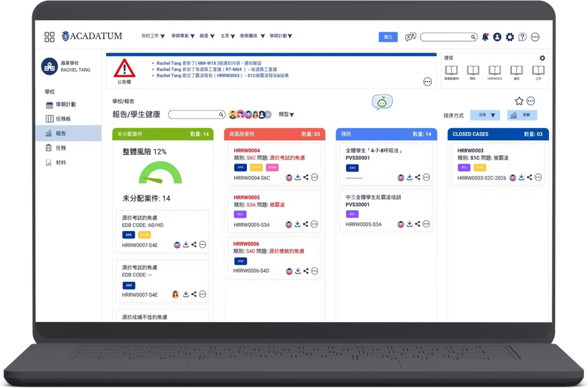Click the top header search field
The image size is (588, 388).
[x=449, y=37]
